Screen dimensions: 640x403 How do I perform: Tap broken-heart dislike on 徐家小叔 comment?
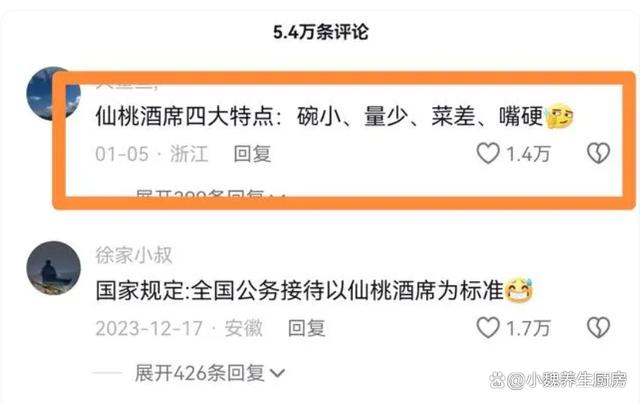[x=598, y=328]
